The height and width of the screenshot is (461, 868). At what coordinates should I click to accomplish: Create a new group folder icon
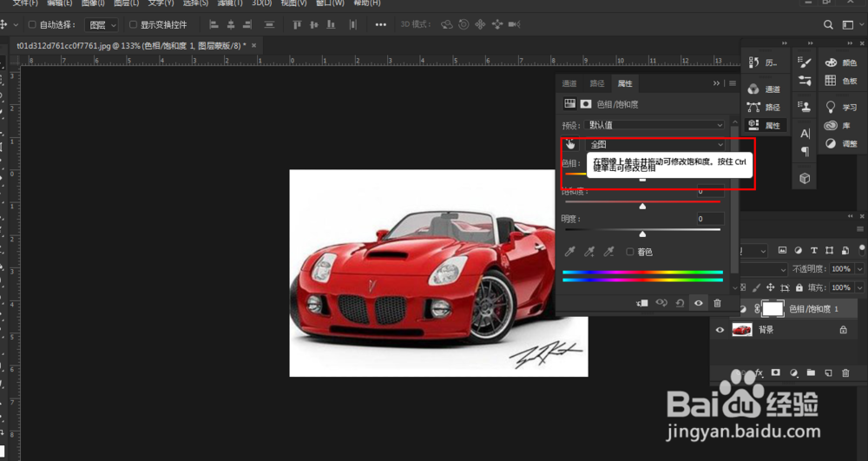point(811,373)
